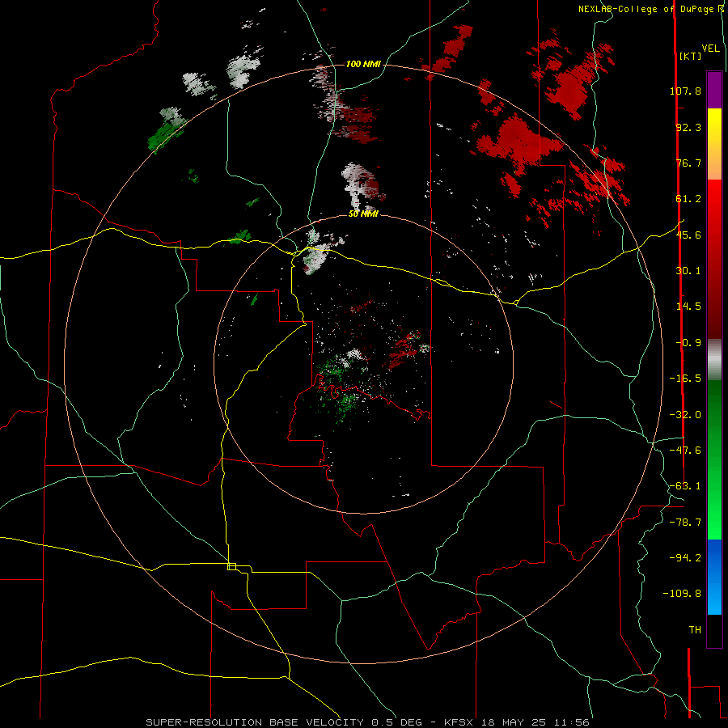Click the TH label on color scale
728x728 pixels.
[x=695, y=630]
